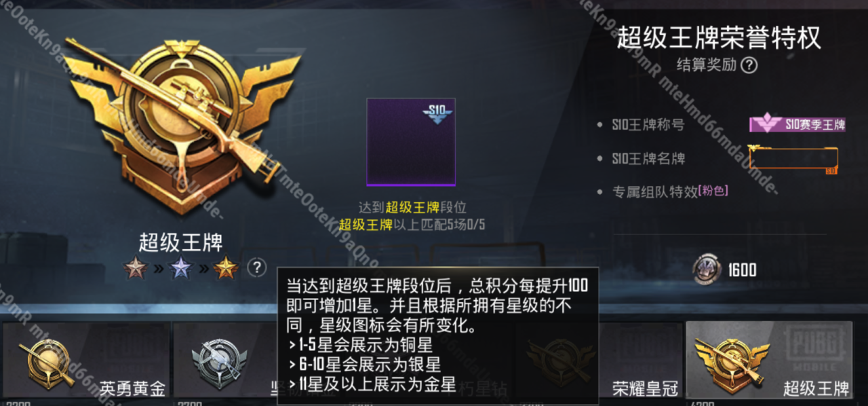Click the silver star icon
Image resolution: width=868 pixels, height=406 pixels.
[181, 268]
